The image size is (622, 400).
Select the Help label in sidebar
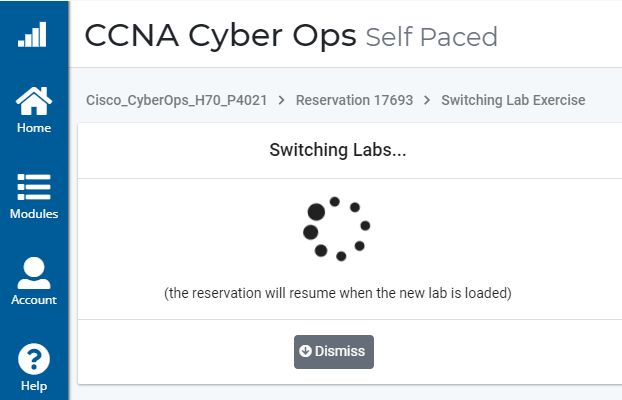[x=33, y=386]
